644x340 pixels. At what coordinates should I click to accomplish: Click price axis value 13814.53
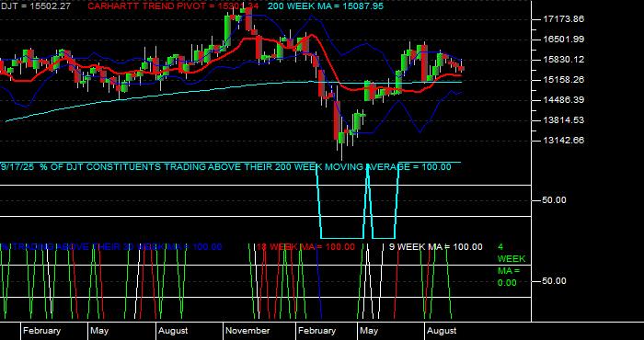563,120
